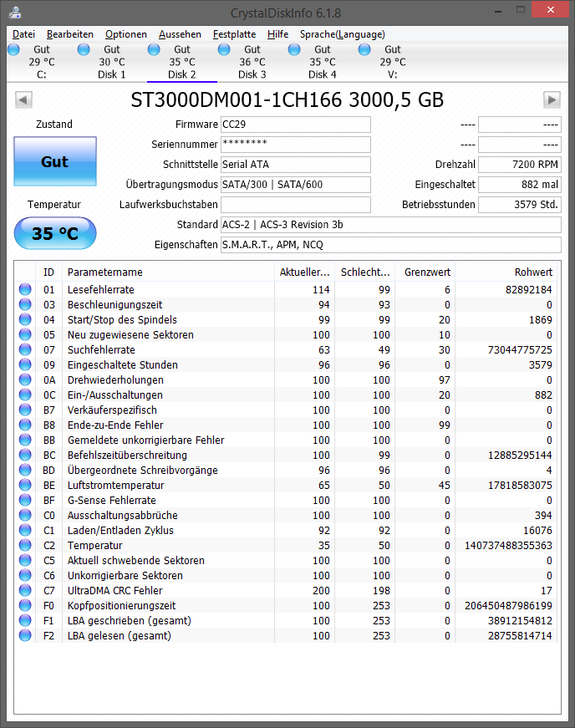The height and width of the screenshot is (728, 575).
Task: Click status orb for Befehlszeitüberschreitung row
Action: point(25,455)
